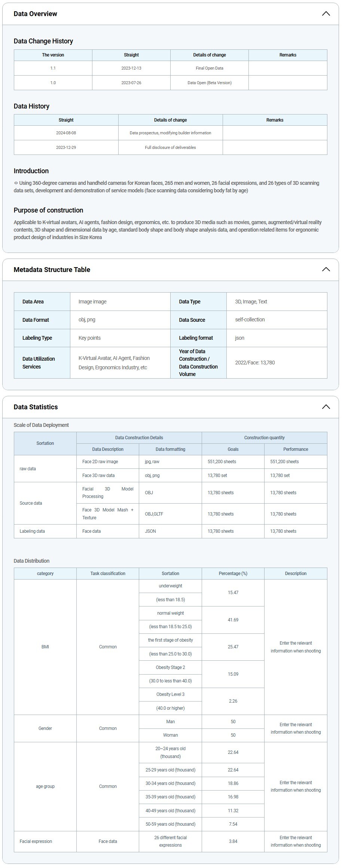
Task: Select the "OBJ,GLTF" data formatting cell
Action: [x=154, y=514]
